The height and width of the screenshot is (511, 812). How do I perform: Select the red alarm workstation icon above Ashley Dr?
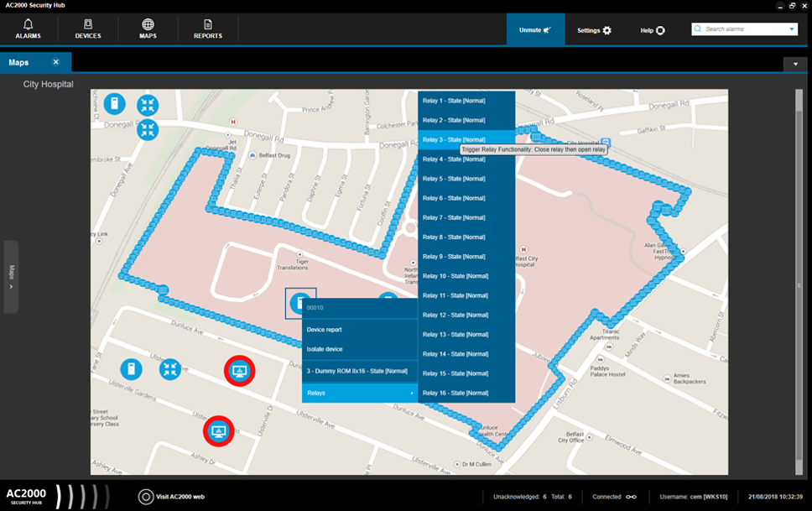tap(219, 431)
